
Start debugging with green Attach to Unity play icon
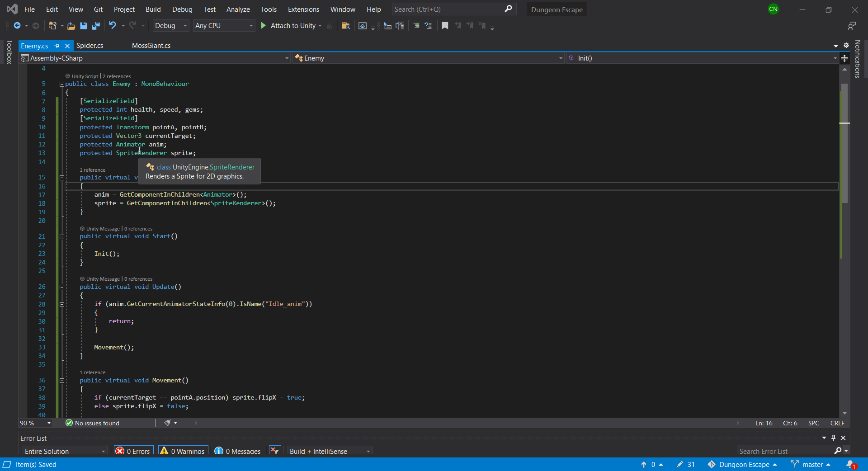point(264,26)
